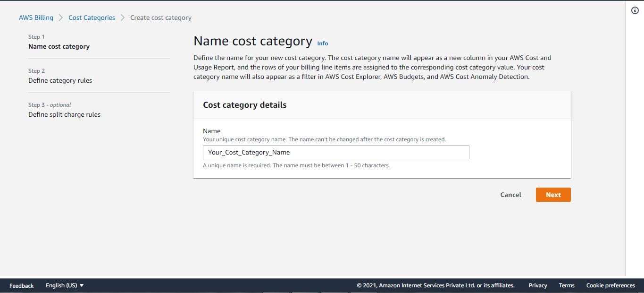
Task: Open the Terms link in footer
Action: click(566, 285)
